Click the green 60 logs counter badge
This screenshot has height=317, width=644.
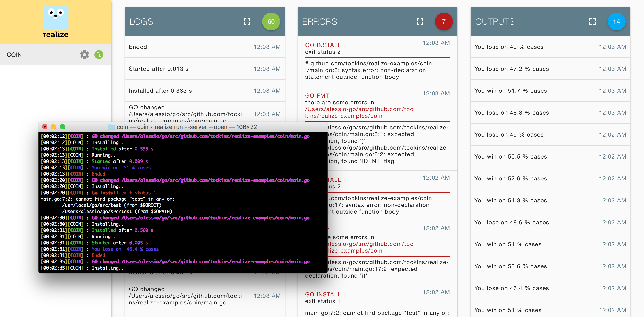tap(271, 21)
